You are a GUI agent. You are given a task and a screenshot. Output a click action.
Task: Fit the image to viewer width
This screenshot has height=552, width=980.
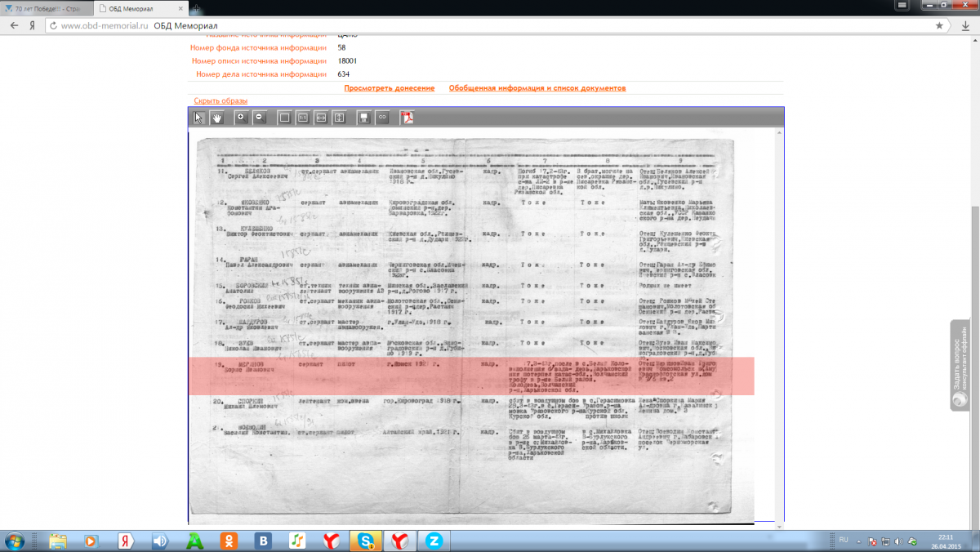click(x=321, y=118)
